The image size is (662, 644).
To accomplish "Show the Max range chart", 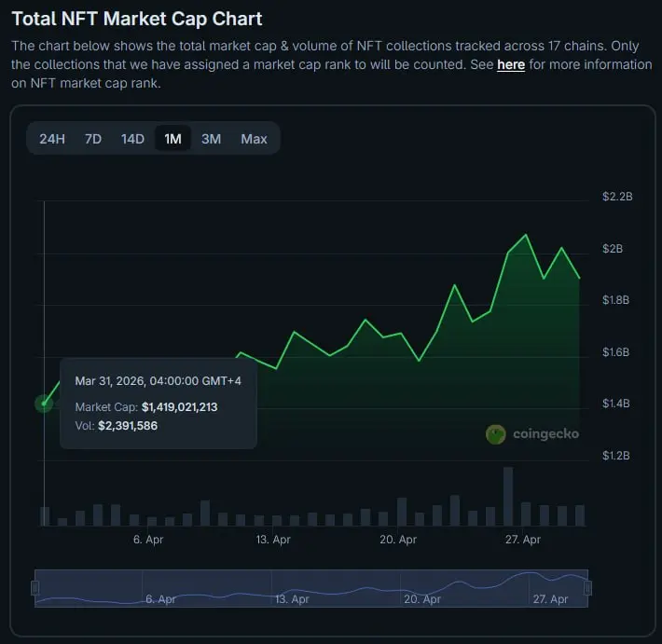I will coord(254,139).
